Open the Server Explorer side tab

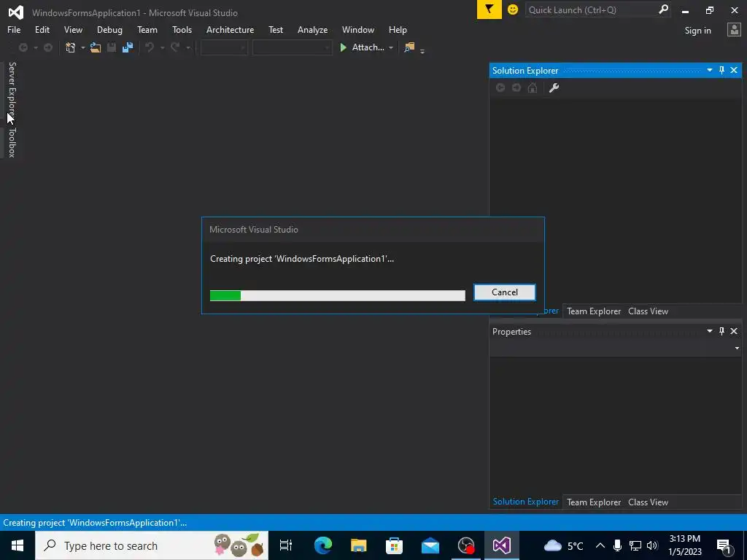pyautogui.click(x=12, y=90)
